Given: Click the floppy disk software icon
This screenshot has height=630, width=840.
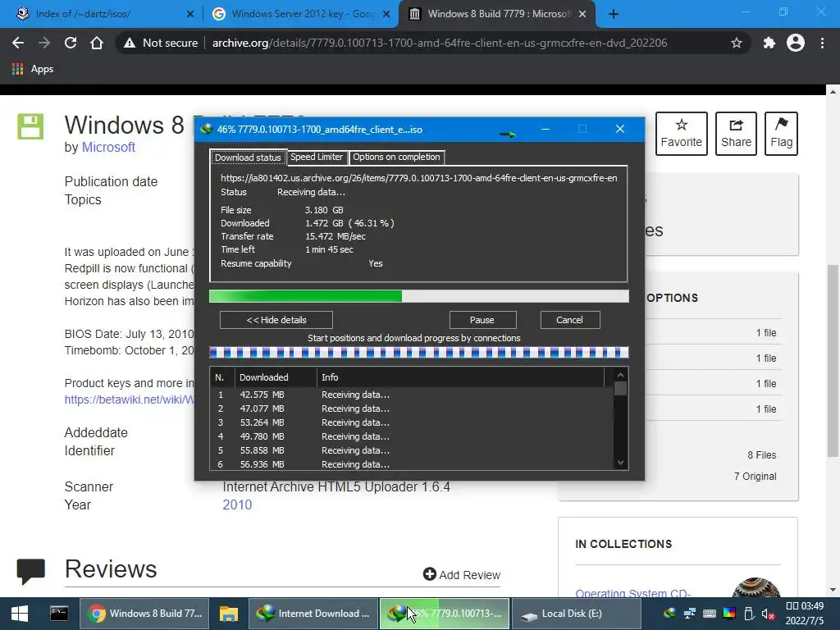Looking at the screenshot, I should click(30, 126).
